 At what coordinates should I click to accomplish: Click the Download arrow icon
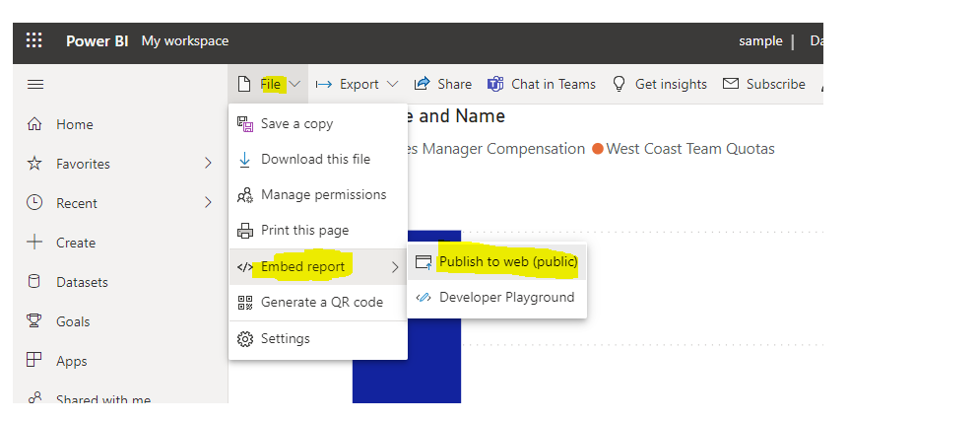[245, 160]
